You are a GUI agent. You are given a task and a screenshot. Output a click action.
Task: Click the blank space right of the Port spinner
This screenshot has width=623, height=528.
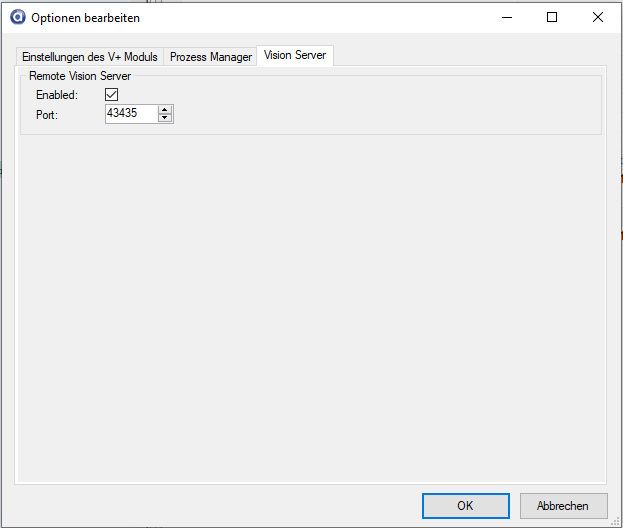pos(380,114)
